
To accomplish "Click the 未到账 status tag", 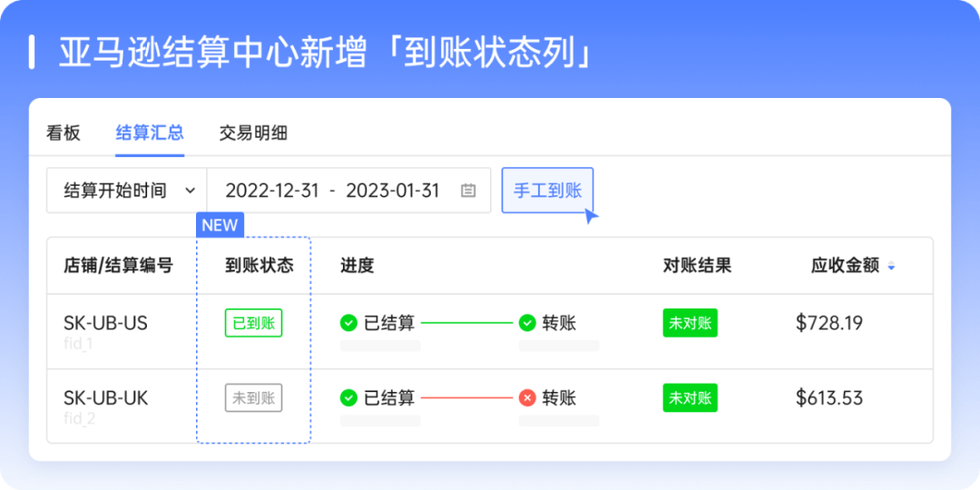I will coord(253,397).
